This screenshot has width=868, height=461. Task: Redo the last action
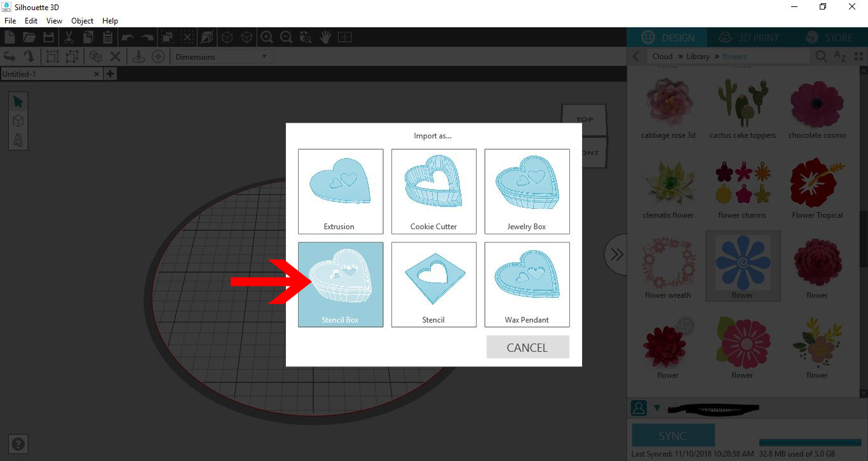click(x=147, y=37)
